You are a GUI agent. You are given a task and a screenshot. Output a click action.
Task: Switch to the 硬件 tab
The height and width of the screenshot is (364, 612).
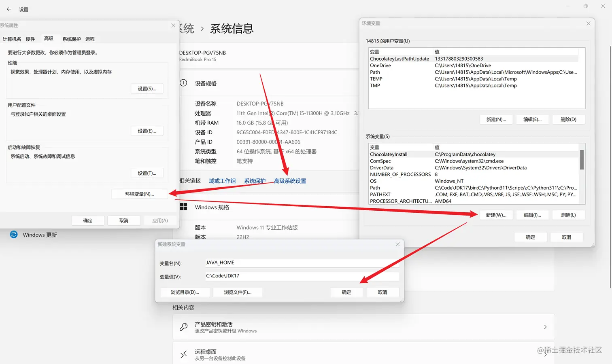click(x=30, y=39)
